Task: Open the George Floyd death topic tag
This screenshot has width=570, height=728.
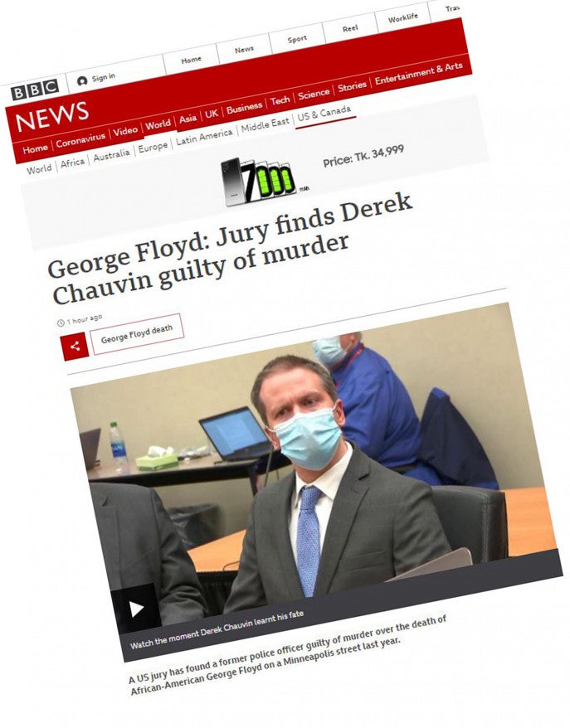Action: point(137,334)
